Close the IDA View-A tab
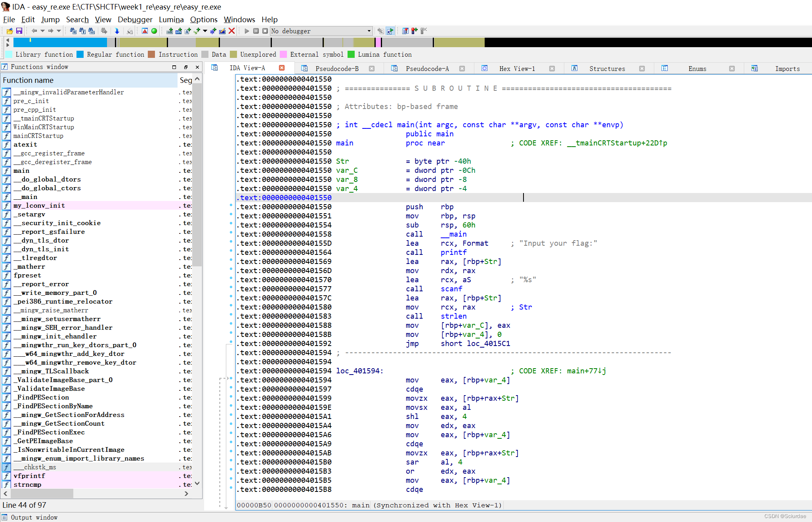812x522 pixels. click(x=282, y=68)
